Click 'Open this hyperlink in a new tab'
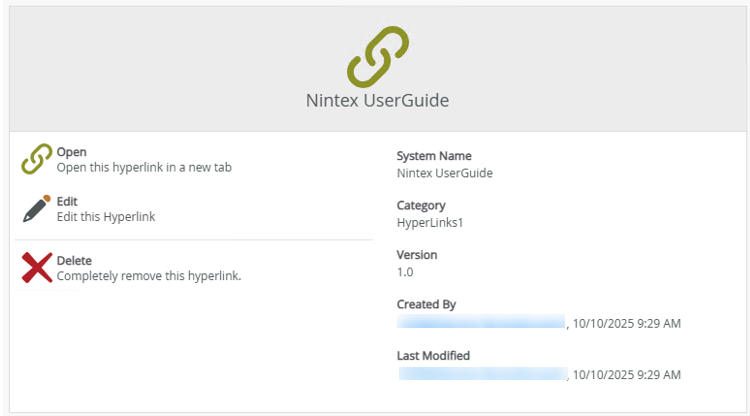 pos(144,167)
